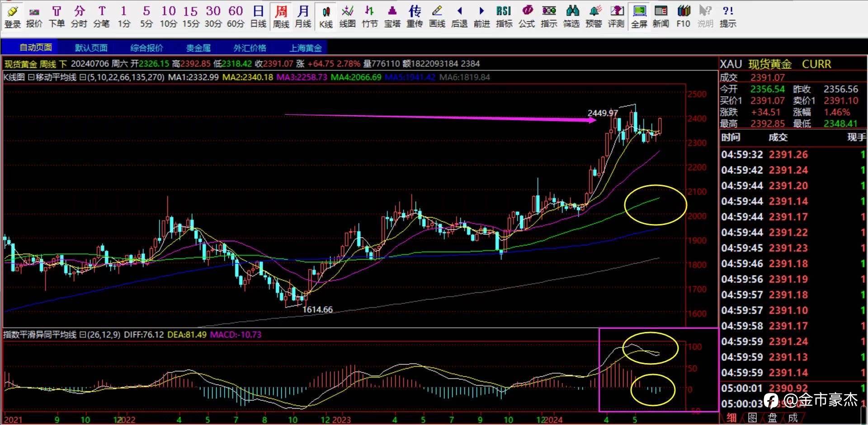The image size is (868, 425).
Task: Select the 盘 tab at bottom right
Action: pos(773,418)
